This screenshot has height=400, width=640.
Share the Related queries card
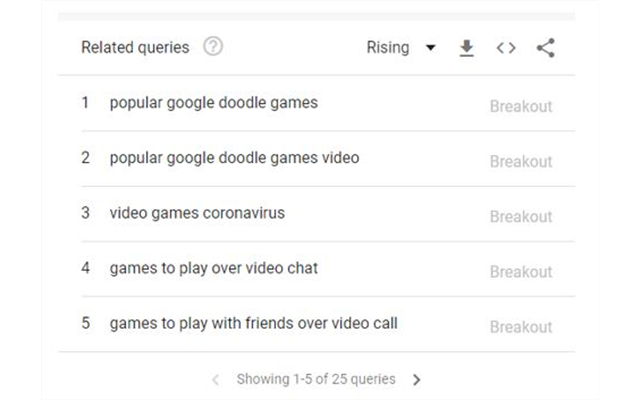pyautogui.click(x=545, y=48)
